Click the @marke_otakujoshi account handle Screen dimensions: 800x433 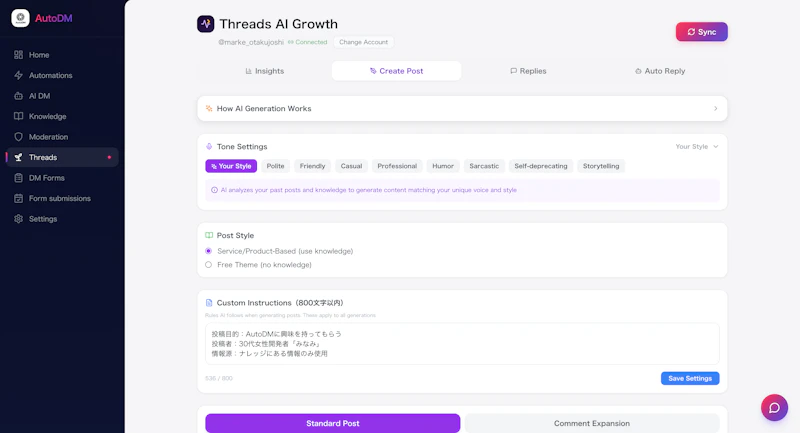tap(251, 42)
